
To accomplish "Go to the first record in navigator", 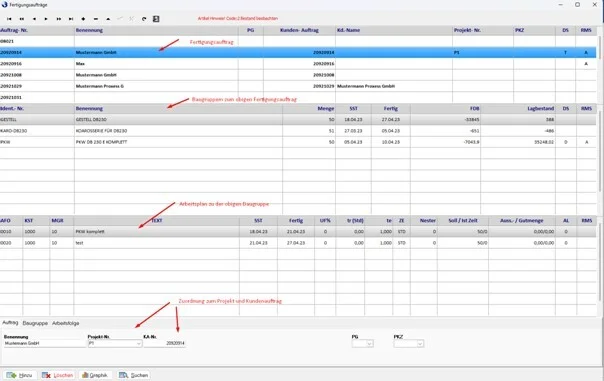I will (x=9, y=19).
